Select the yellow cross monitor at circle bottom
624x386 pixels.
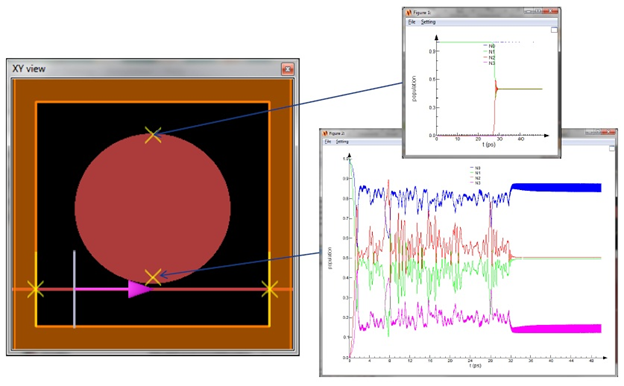click(153, 277)
